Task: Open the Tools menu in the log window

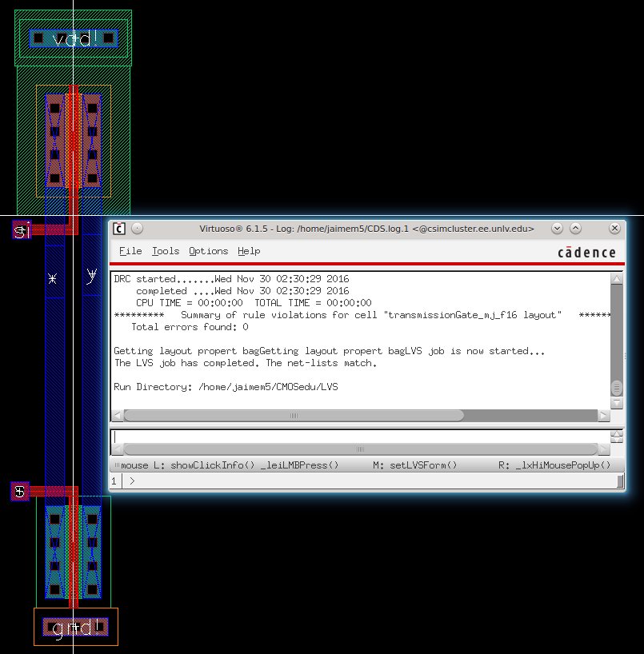Action: (166, 251)
